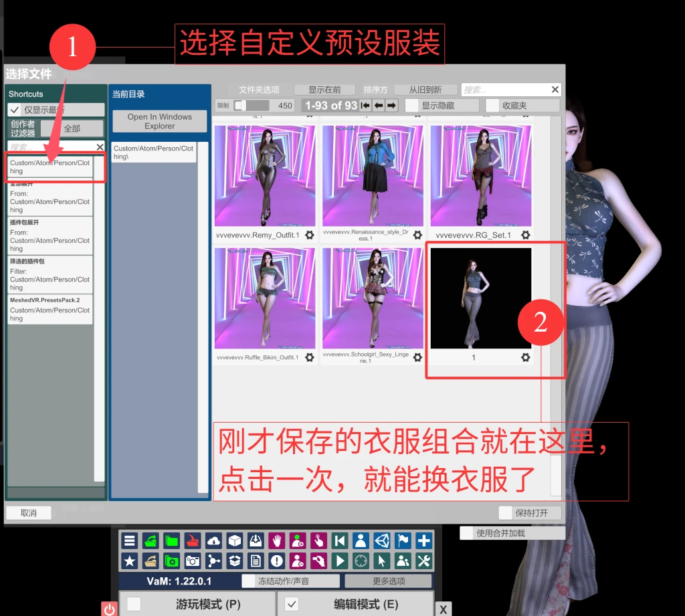Change sort order via 从旧到新 dropdown
Viewport: 685px width, 616px height.
[424, 89]
